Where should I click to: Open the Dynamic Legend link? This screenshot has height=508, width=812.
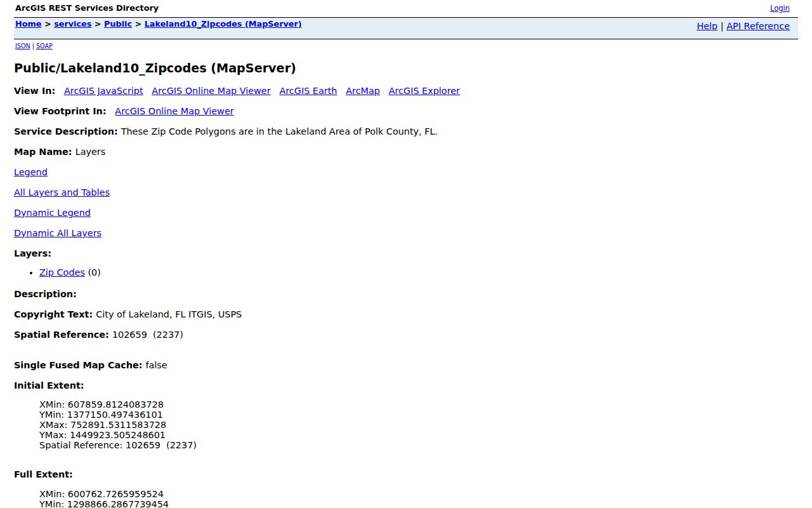52,213
